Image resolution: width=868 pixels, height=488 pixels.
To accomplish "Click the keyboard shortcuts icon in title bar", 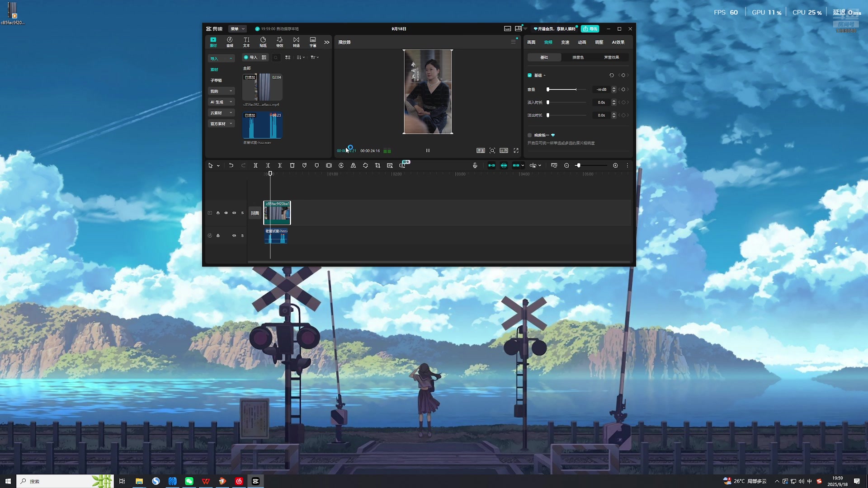I will pos(507,28).
